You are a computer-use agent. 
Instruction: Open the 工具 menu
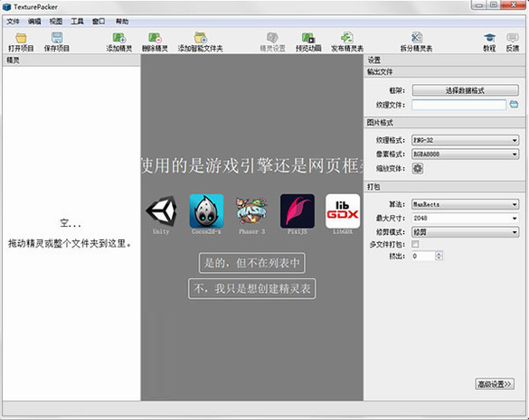coord(77,22)
